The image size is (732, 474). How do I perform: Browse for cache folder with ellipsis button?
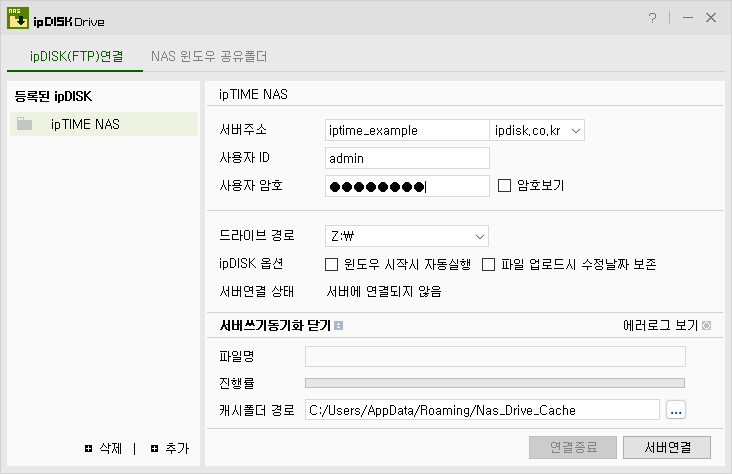675,409
